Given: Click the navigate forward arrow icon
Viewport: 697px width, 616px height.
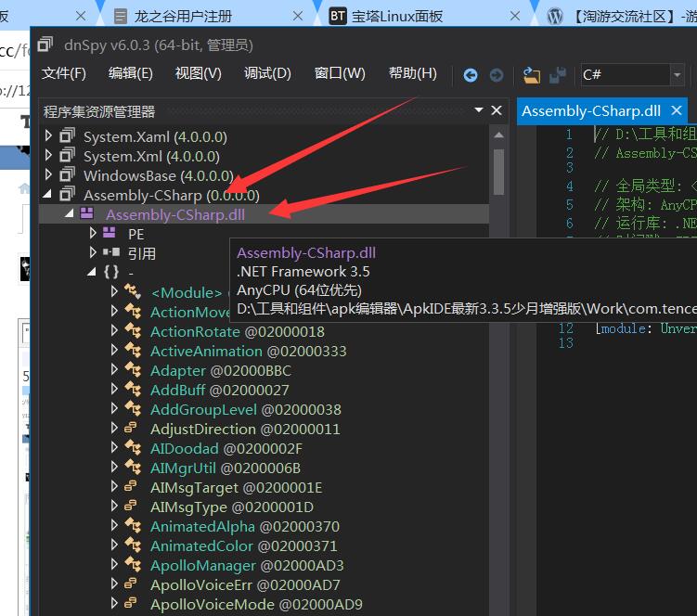Looking at the screenshot, I should coord(497,75).
